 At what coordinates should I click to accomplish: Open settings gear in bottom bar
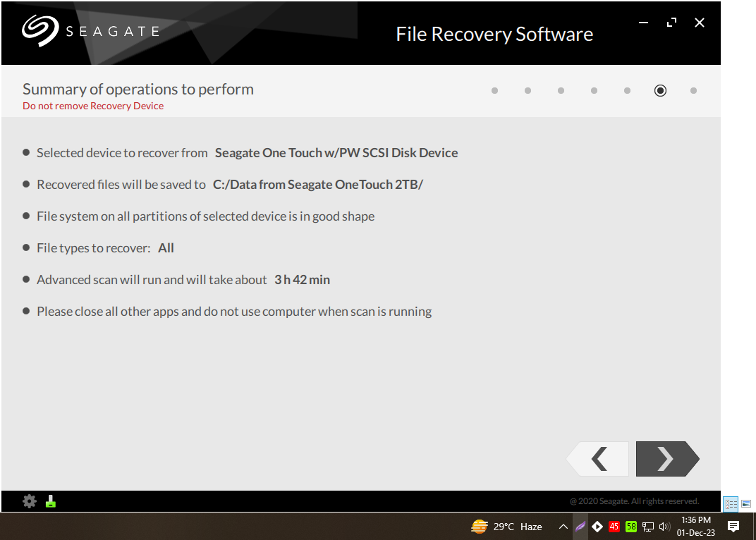(x=30, y=501)
